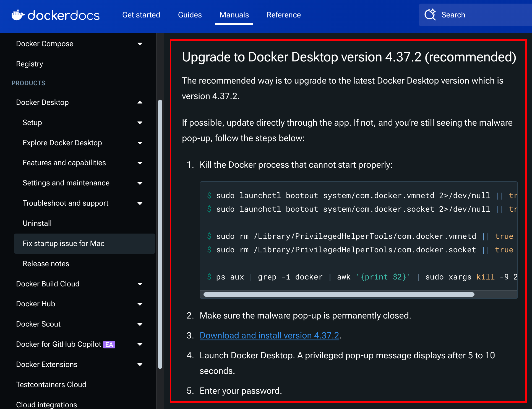Focus the Search input field

tap(475, 15)
